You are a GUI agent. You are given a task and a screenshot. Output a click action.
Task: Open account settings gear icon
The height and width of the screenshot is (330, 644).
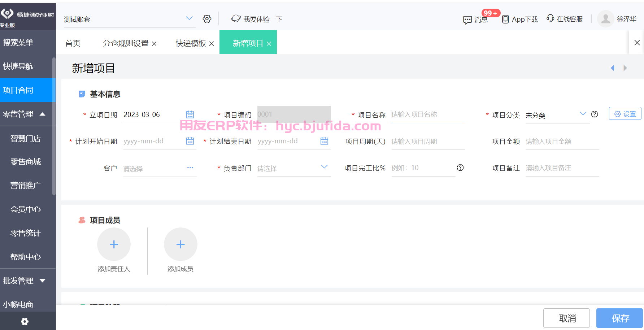(x=207, y=19)
